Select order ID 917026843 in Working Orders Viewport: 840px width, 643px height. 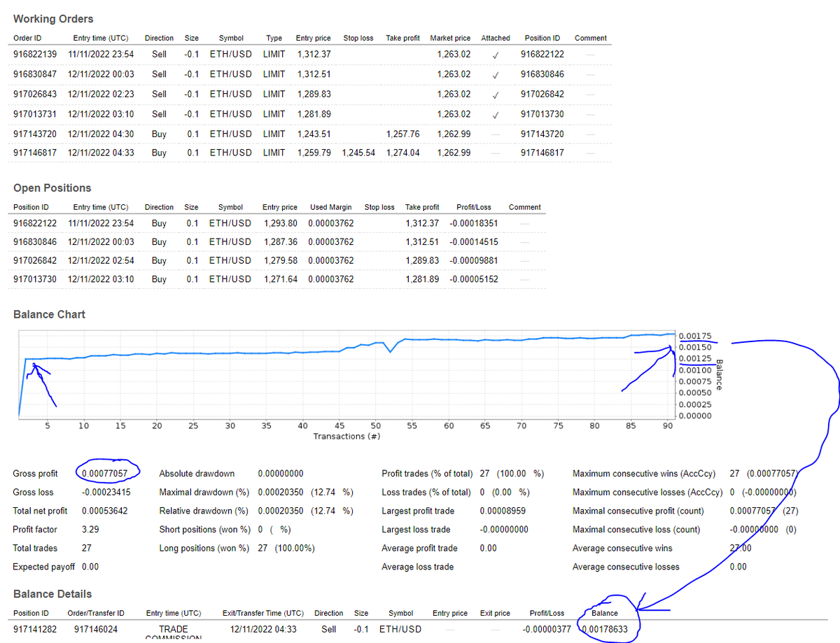click(x=36, y=94)
